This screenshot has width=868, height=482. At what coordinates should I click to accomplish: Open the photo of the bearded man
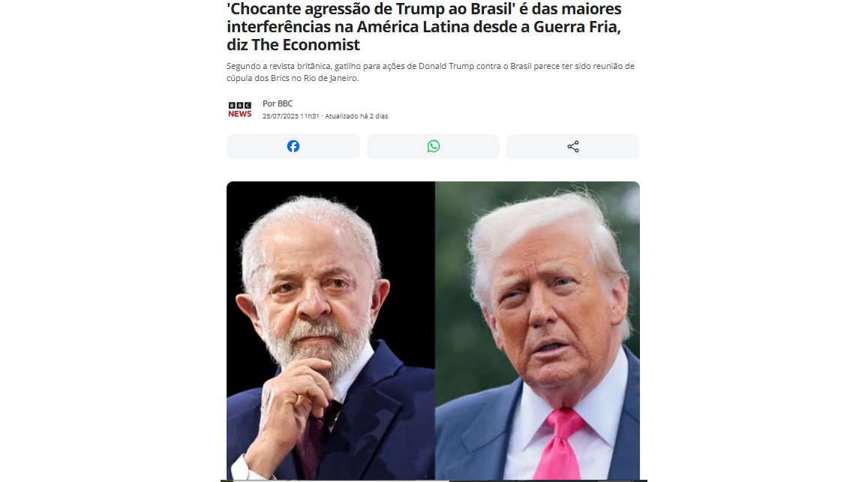click(x=331, y=331)
